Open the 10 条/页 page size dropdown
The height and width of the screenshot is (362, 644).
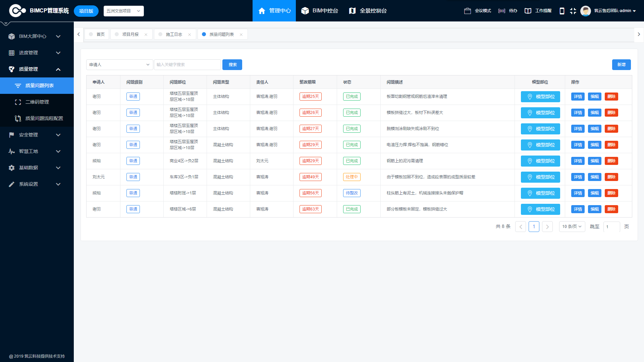[572, 227]
